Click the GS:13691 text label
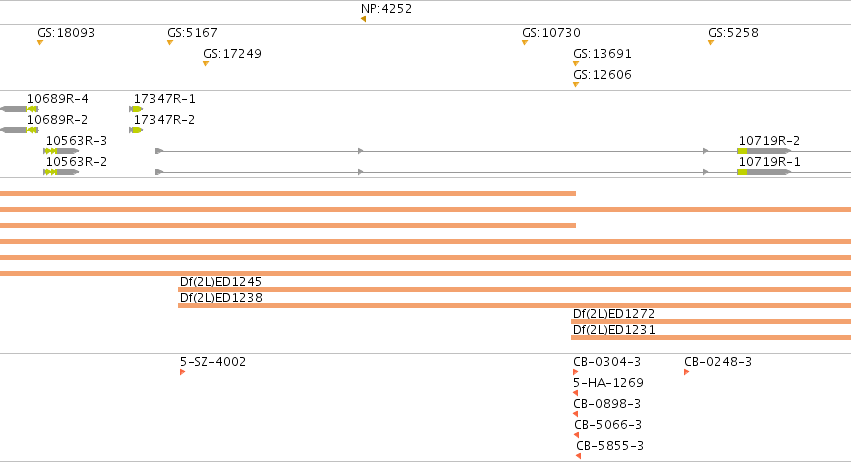 (602, 54)
